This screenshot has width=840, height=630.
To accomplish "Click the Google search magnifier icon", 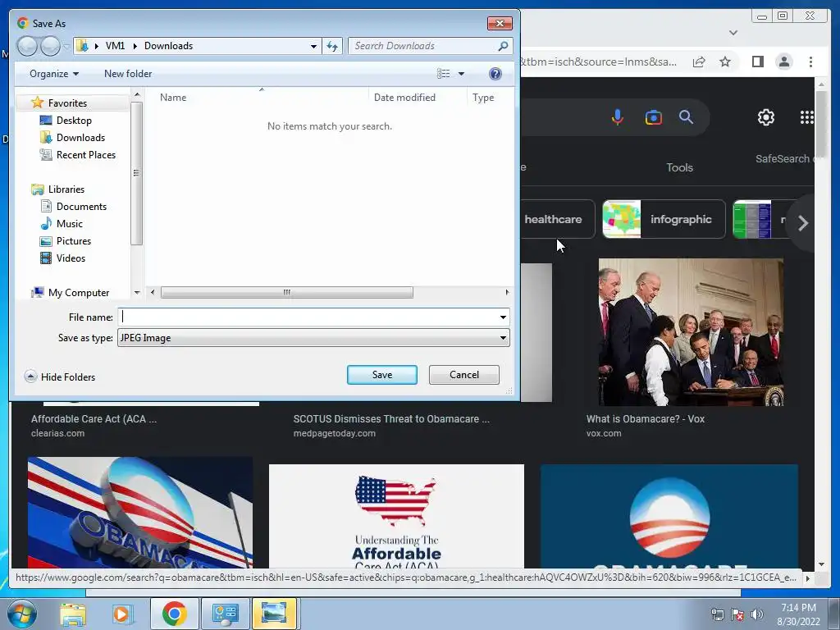I will pyautogui.click(x=686, y=116).
